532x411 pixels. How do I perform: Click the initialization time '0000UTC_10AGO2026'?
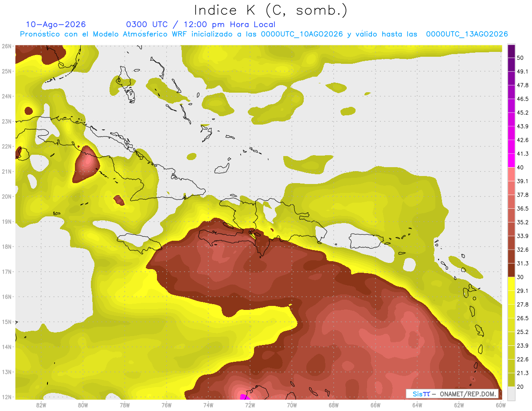click(x=301, y=34)
